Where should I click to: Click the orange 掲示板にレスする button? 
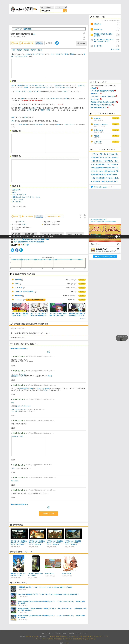49,513
